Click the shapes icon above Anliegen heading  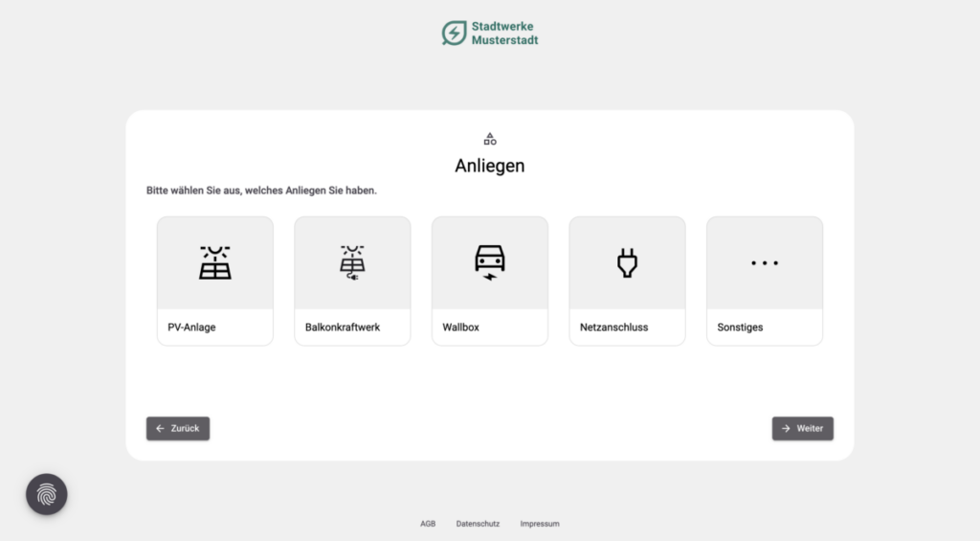[490, 139]
